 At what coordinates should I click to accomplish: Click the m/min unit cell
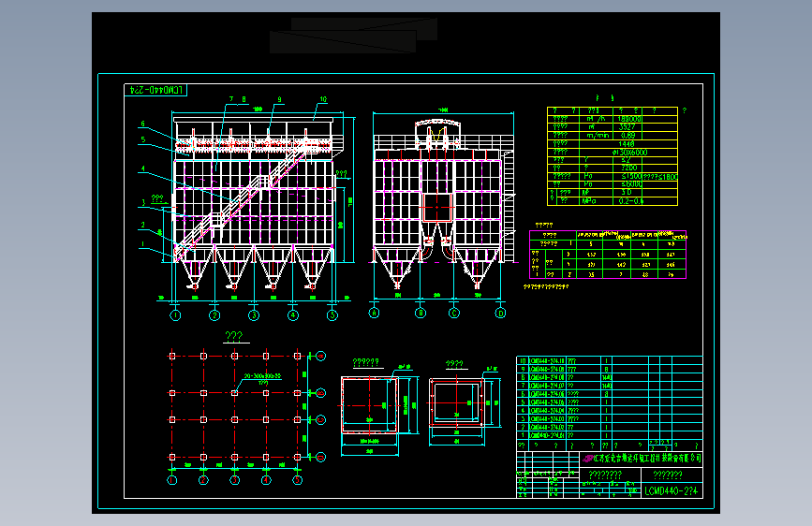point(597,136)
